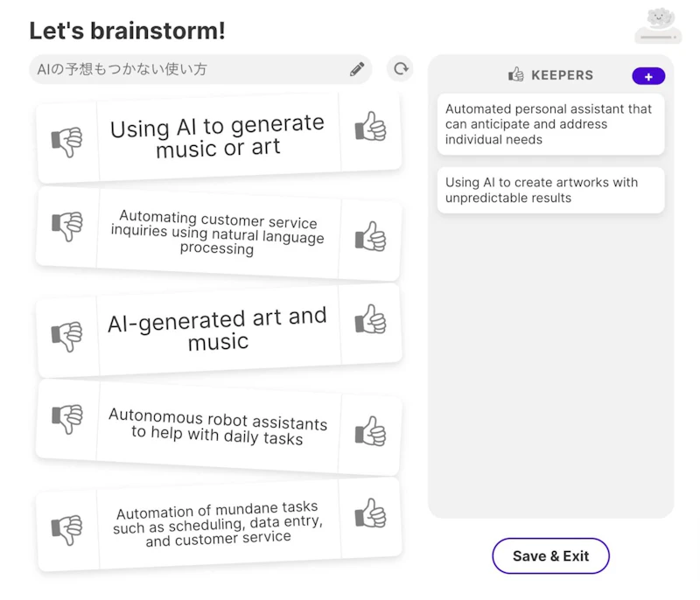Image resolution: width=700 pixels, height=600 pixels.
Task: Thumbs down 'Using AI to generate music or art'
Action: coord(66,142)
